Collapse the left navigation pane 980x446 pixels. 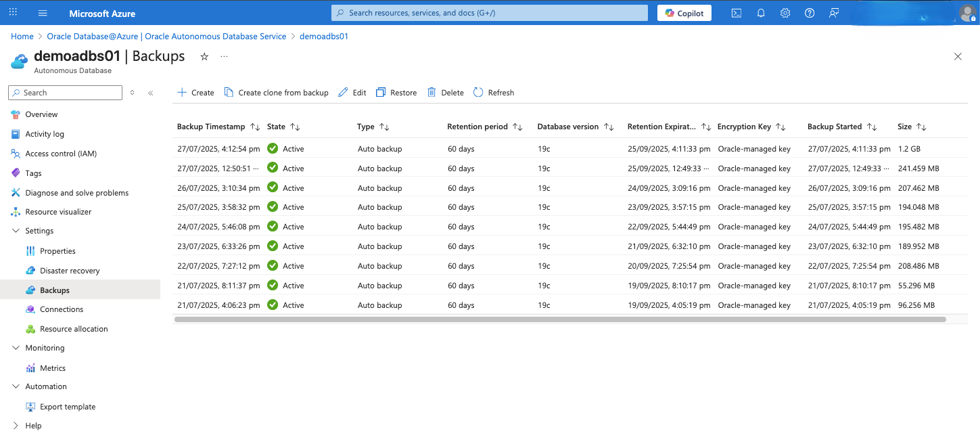(151, 93)
